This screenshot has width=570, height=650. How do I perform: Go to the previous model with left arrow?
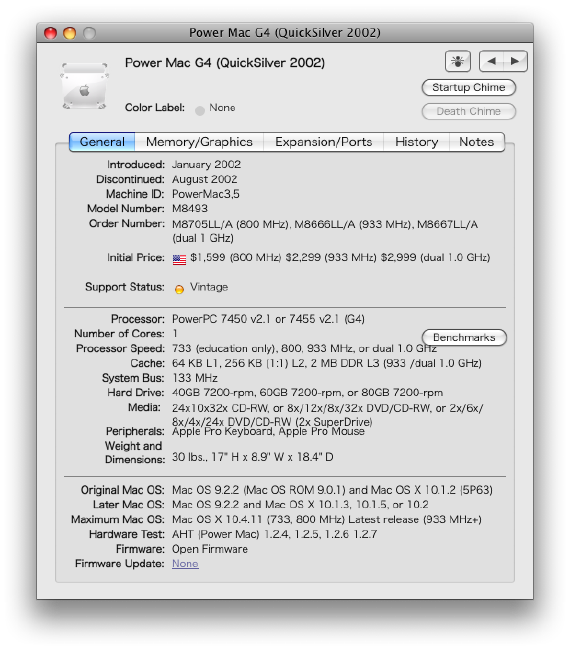[x=491, y=61]
